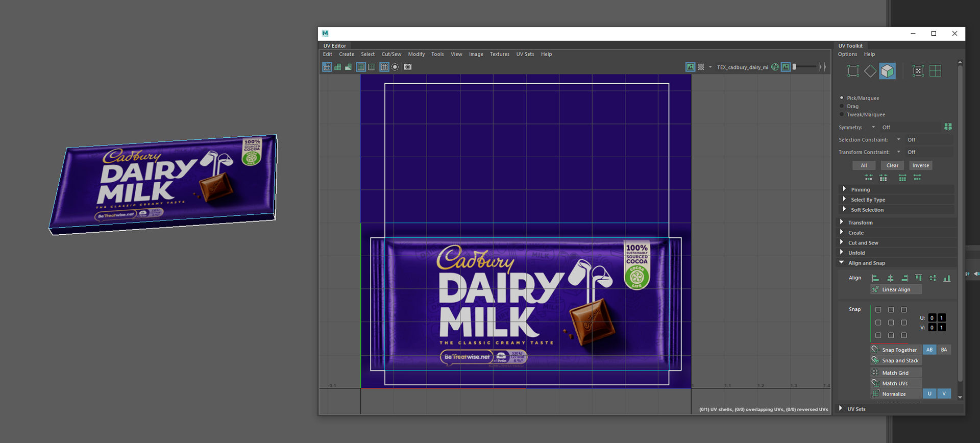Open the Selection Constraint dropdown

(899, 139)
